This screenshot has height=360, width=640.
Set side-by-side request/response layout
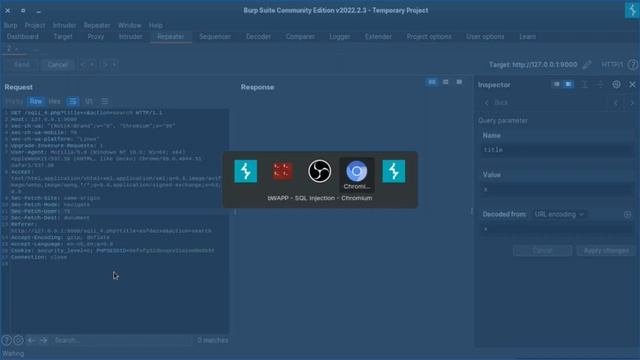431,82
